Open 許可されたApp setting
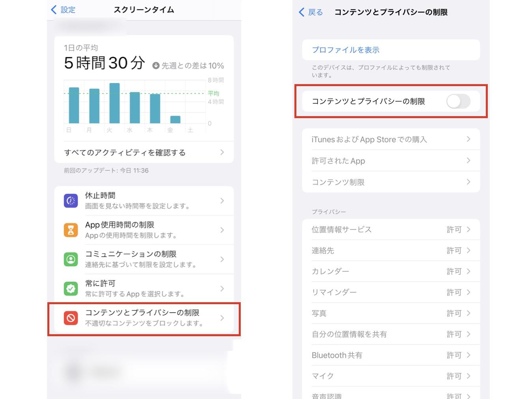Image resolution: width=532 pixels, height=399 pixels. tap(391, 160)
